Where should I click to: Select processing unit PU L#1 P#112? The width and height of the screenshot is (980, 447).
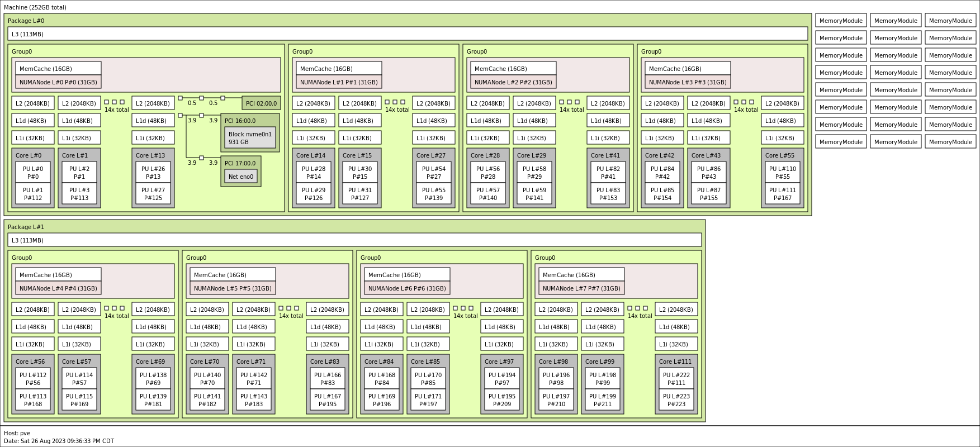click(x=33, y=194)
